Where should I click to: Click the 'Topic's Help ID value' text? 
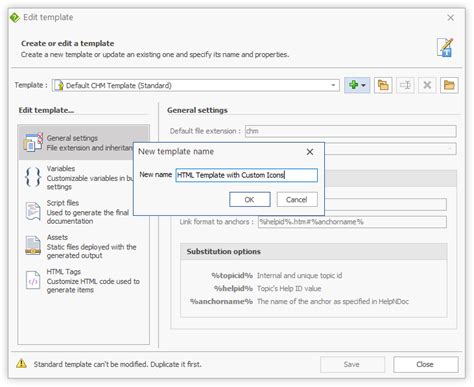(x=289, y=289)
